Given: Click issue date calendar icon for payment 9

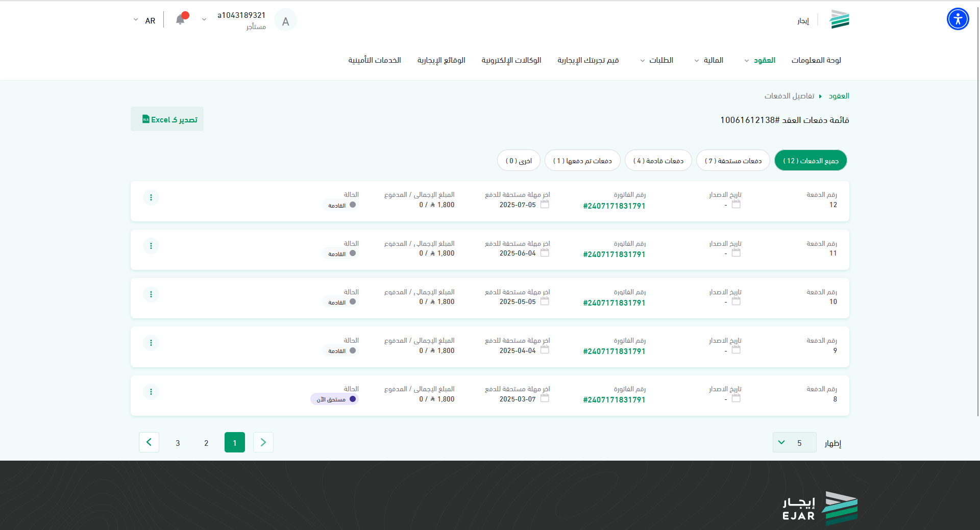Looking at the screenshot, I should click(736, 350).
